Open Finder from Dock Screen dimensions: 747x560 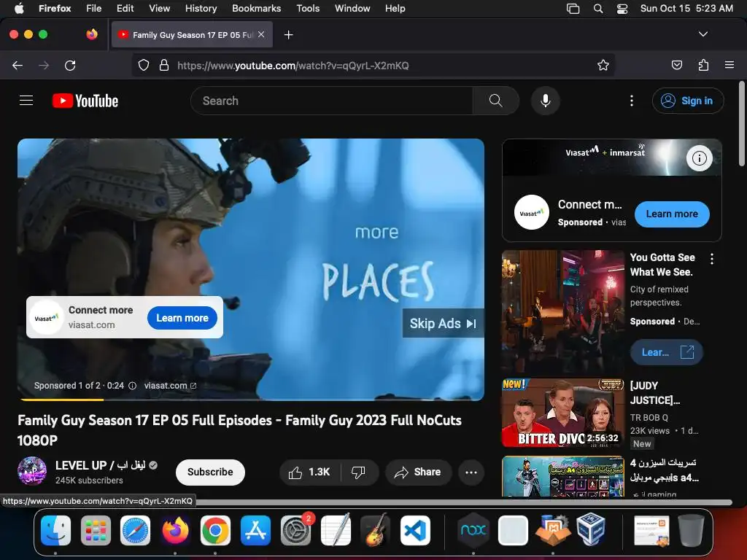point(55,530)
